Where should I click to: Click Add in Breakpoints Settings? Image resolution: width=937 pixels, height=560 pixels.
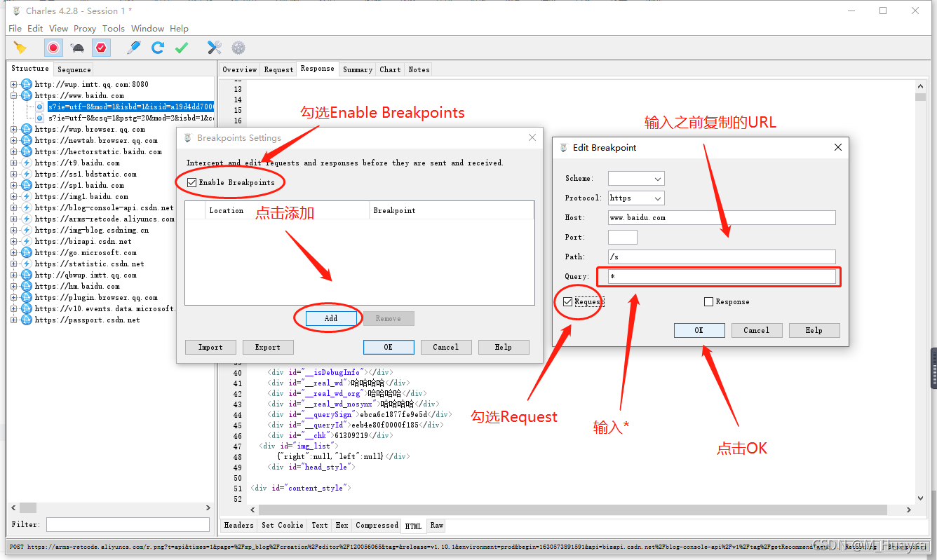[331, 318]
